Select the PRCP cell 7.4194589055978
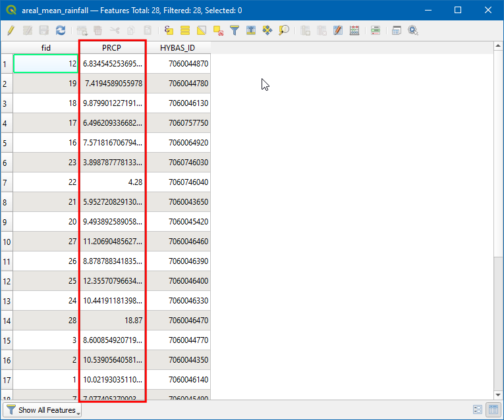The height and width of the screenshot is (420, 504). click(x=112, y=84)
